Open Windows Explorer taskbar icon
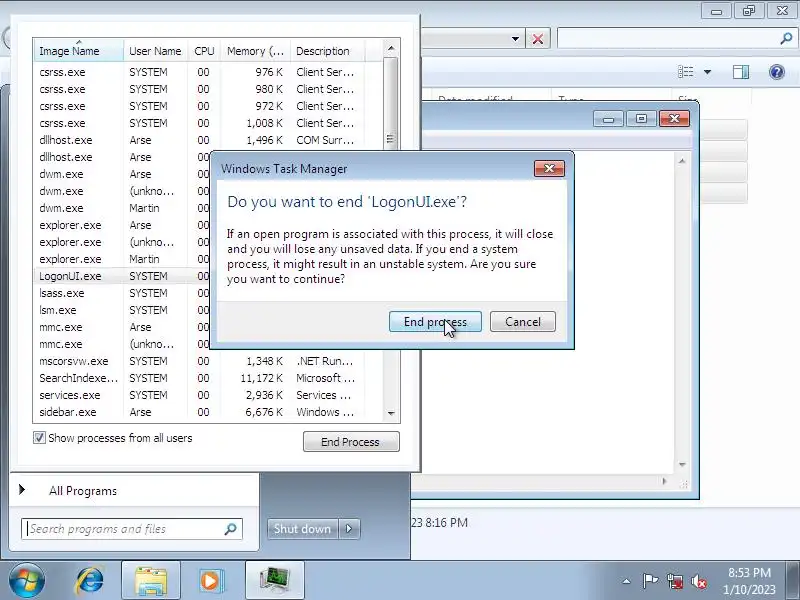Screen dimensions: 800x600 point(151,581)
